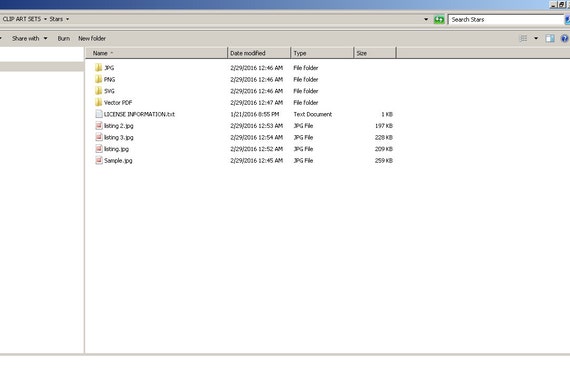The width and height of the screenshot is (570, 370).
Task: Click the 2/29/2016 12:47 AM date cell
Action: [257, 102]
